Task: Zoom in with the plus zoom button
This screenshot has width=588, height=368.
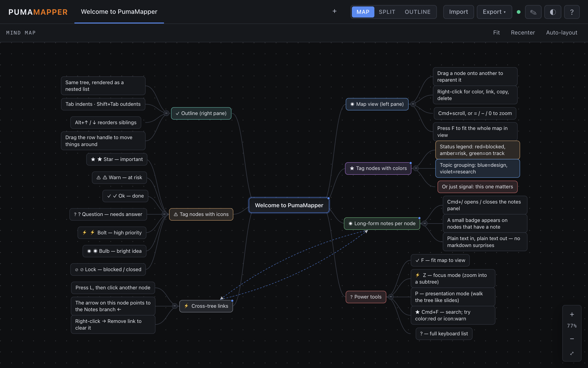Action: click(572, 314)
